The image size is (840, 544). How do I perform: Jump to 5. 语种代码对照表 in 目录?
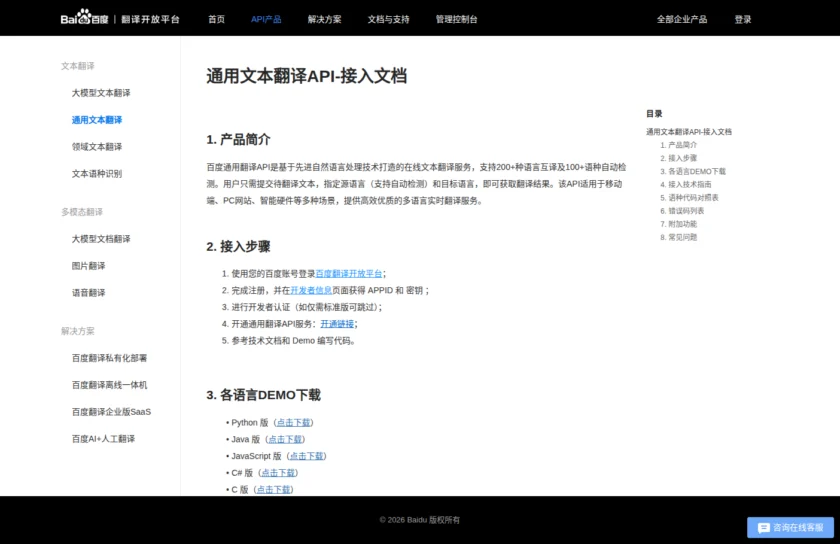pos(689,197)
